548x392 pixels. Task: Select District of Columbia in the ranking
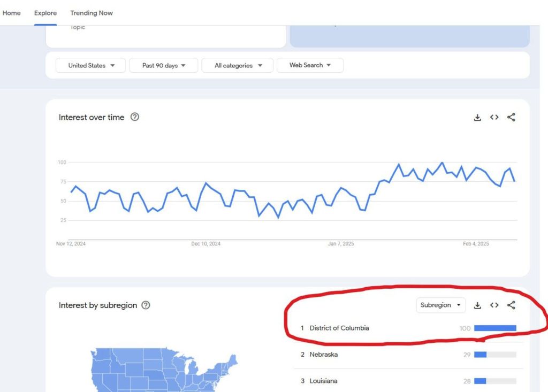(339, 328)
